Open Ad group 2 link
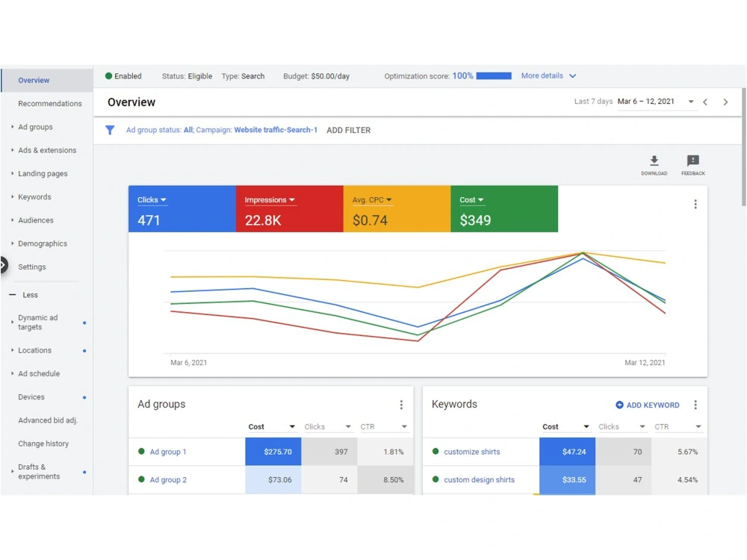Image resolution: width=747 pixels, height=560 pixels. 168,479
